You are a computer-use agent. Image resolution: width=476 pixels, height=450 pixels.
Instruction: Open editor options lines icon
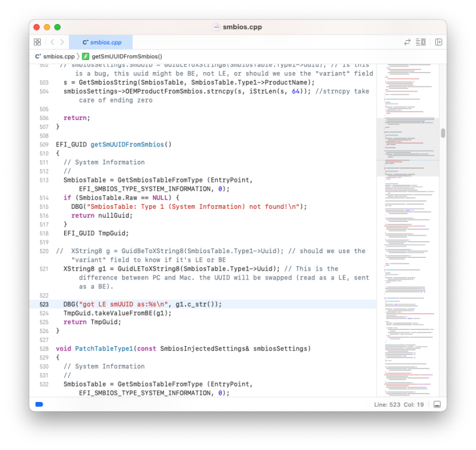click(x=420, y=42)
